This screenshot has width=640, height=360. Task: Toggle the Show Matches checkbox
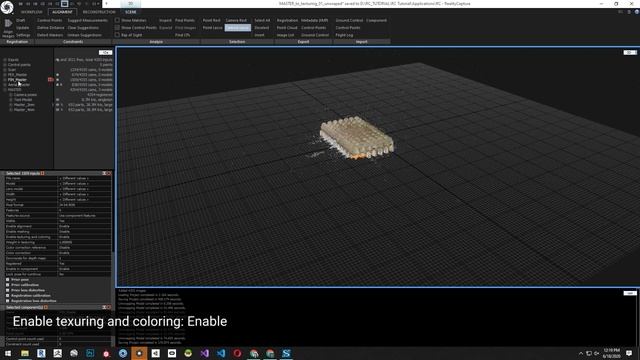(117, 20)
